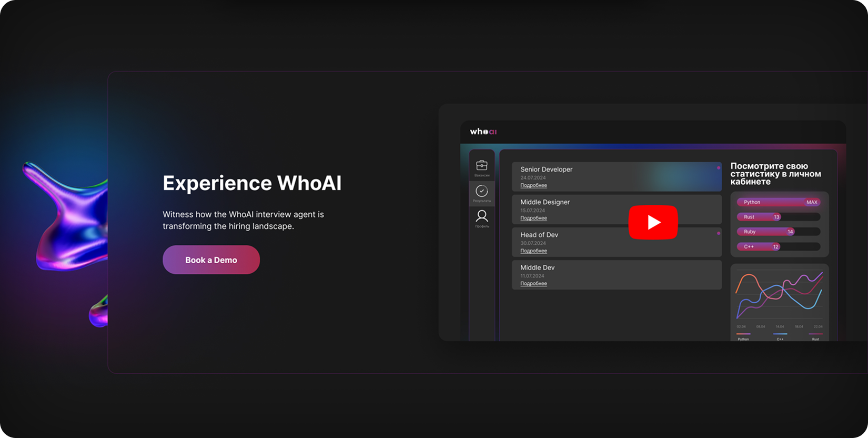Select the Head of Dev vacancy title
Image resolution: width=868 pixels, height=438 pixels.
click(x=539, y=235)
